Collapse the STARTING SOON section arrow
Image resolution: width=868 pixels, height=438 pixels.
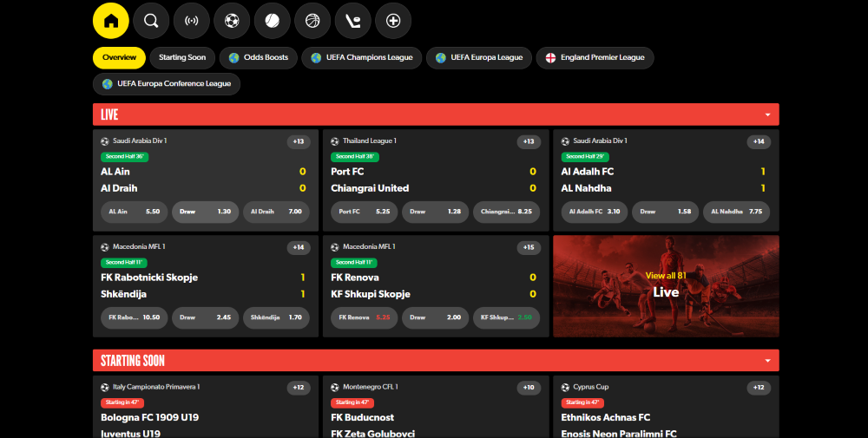coord(768,361)
